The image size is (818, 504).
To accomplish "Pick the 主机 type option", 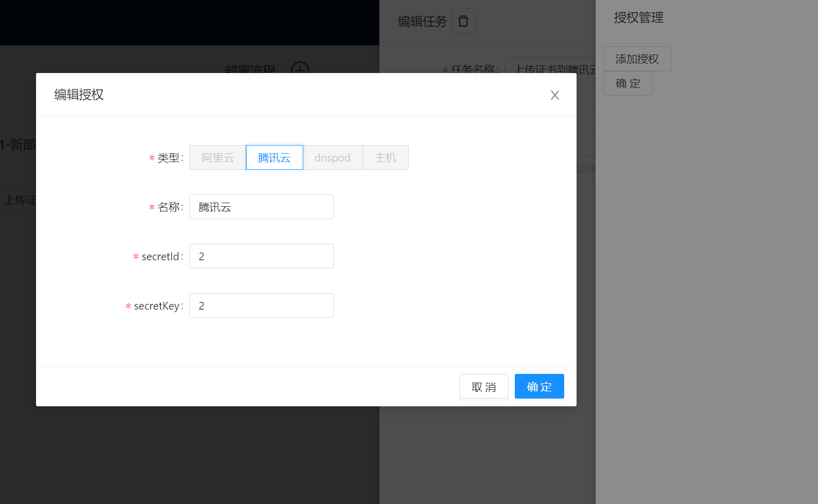I will click(x=386, y=157).
